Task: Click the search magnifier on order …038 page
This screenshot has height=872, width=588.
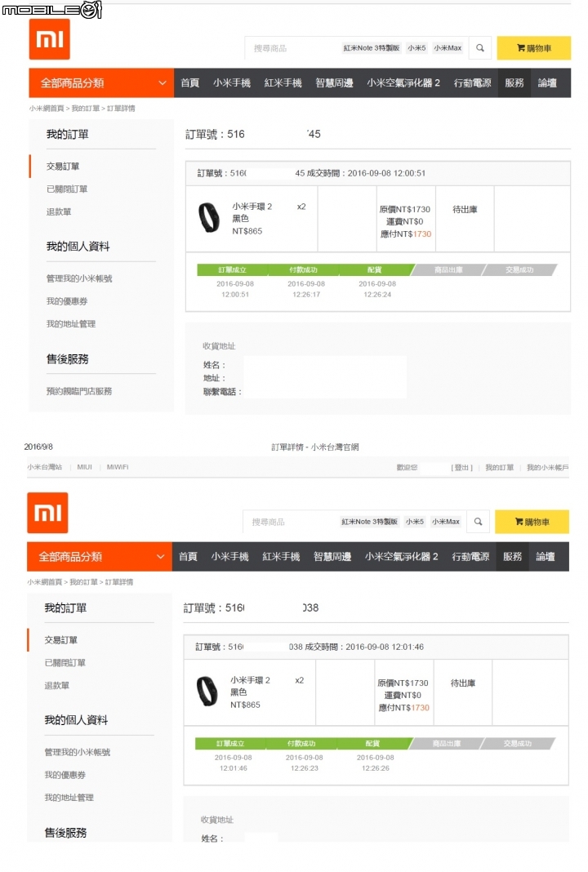Action: tap(478, 522)
